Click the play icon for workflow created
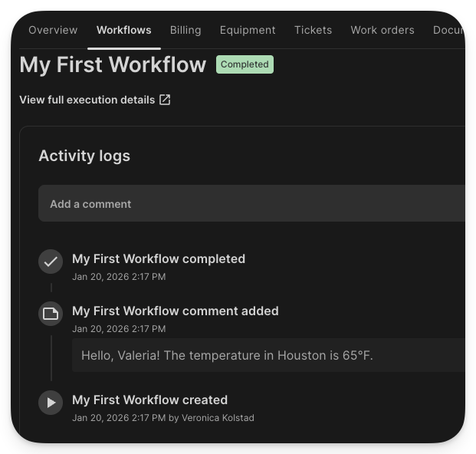The image size is (476, 454). pyautogui.click(x=51, y=403)
